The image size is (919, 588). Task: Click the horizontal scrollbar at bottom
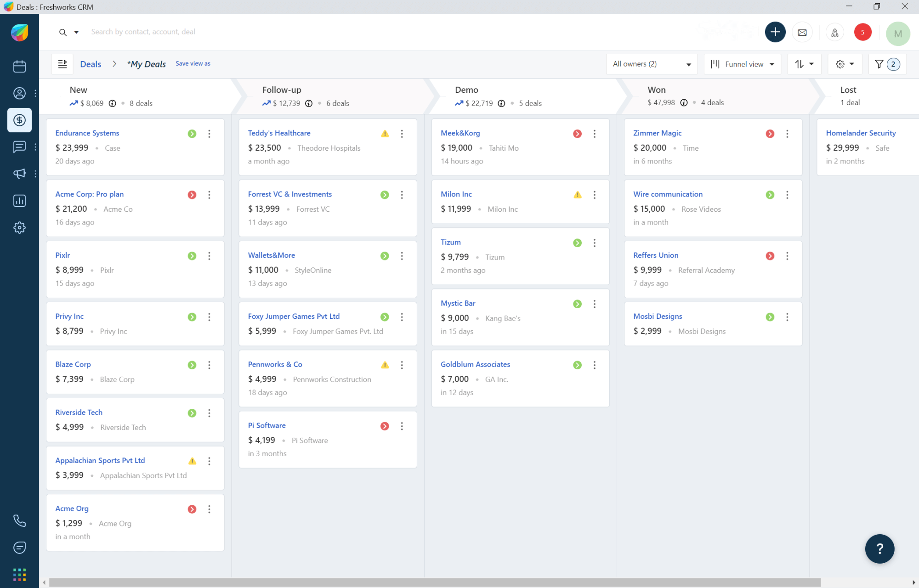pyautogui.click(x=434, y=582)
